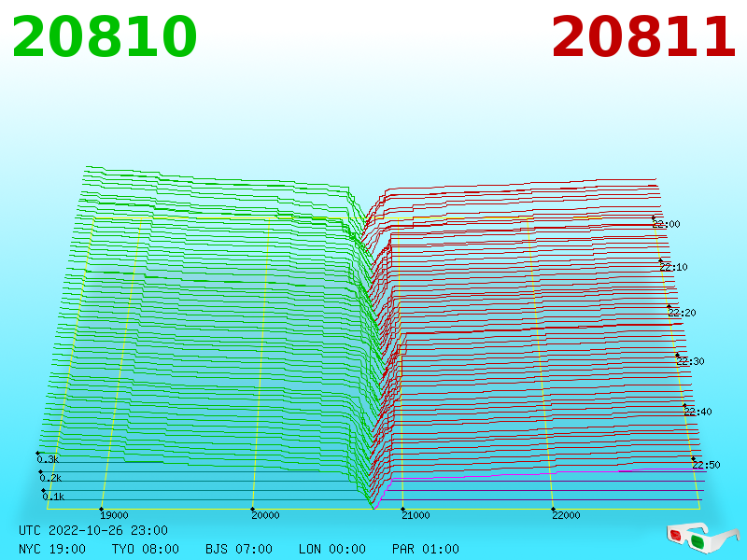Click the 22:20 time axis marker
Screen dimensions: 747x560
682,313
